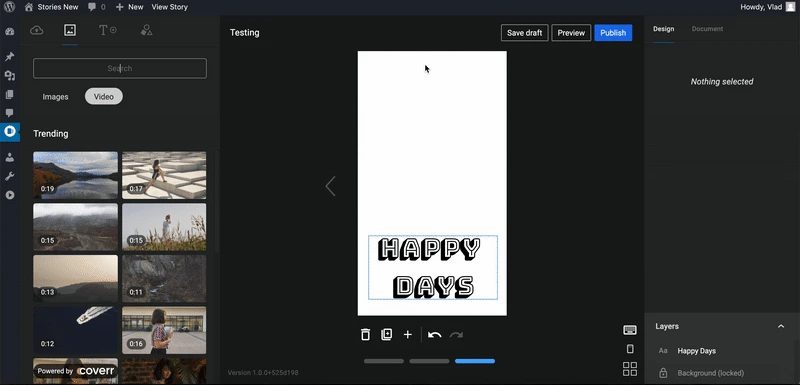Open the Comments icon in sidebar
This screenshot has width=800, height=385.
point(10,113)
